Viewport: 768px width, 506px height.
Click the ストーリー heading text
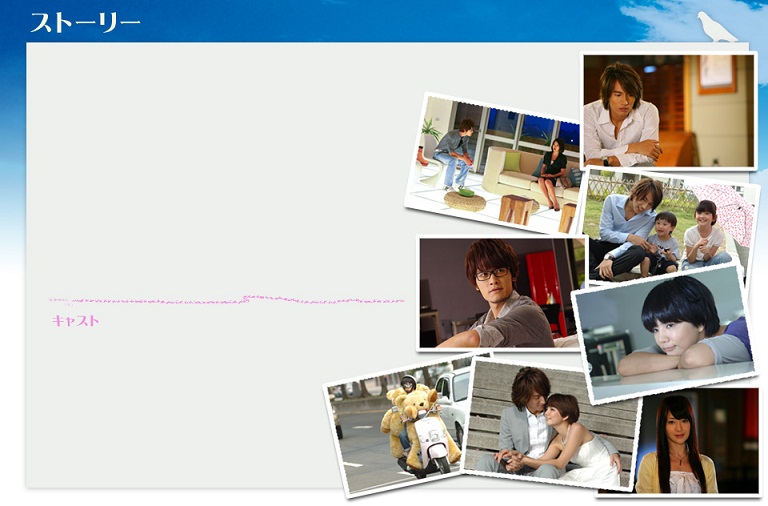85,23
